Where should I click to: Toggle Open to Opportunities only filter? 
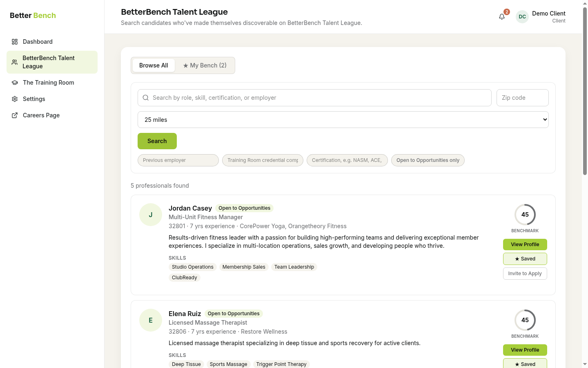(428, 160)
